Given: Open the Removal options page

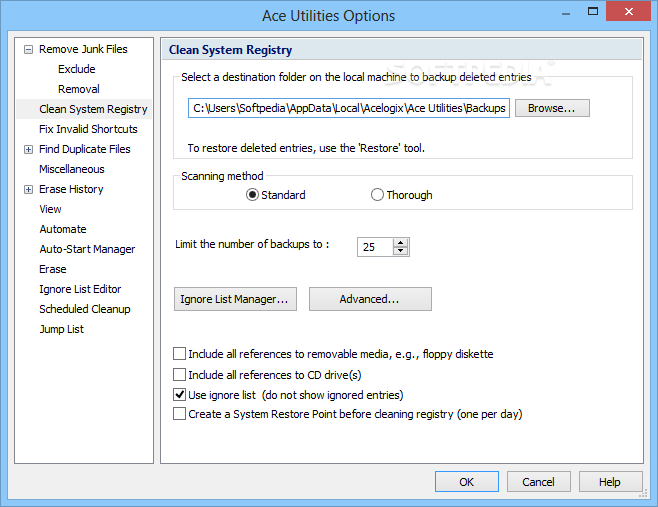Looking at the screenshot, I should (79, 89).
